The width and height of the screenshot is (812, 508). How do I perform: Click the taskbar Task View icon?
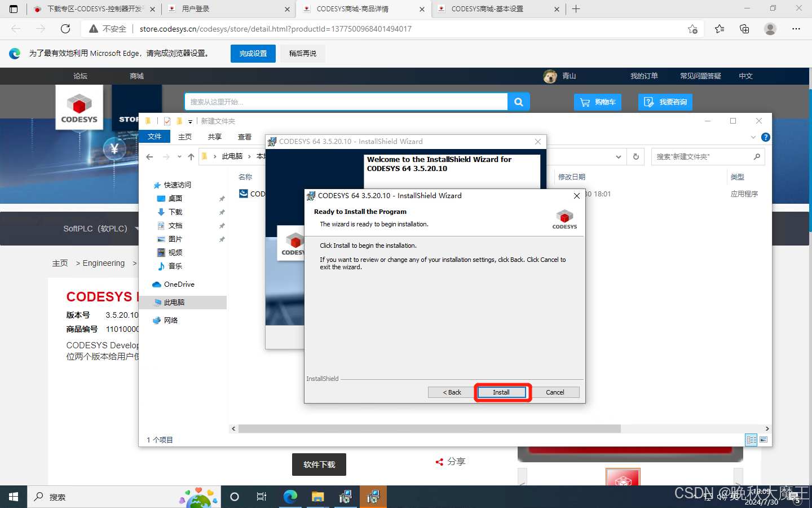tap(262, 497)
